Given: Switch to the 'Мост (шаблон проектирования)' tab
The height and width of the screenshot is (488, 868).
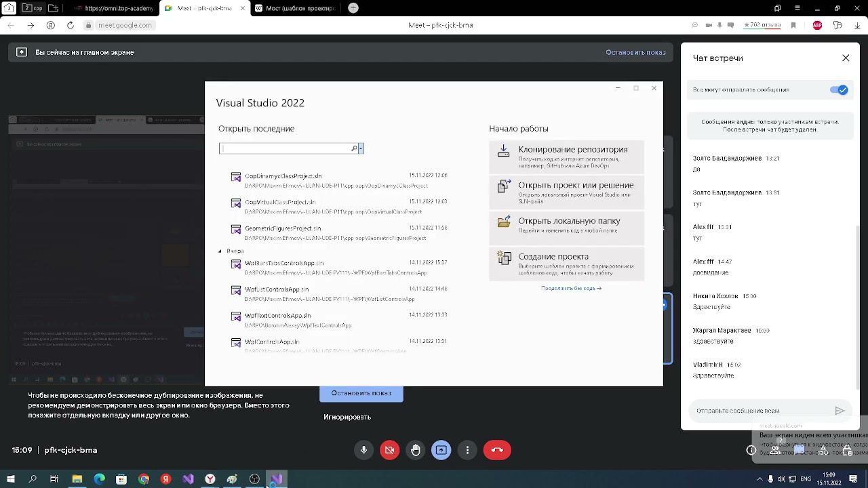Looking at the screenshot, I should pos(295,8).
